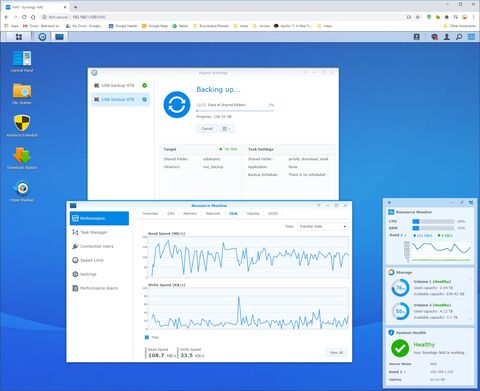Open Hyper Backup desktop icon
Viewport: 480px width, 391px height.
tap(22, 191)
